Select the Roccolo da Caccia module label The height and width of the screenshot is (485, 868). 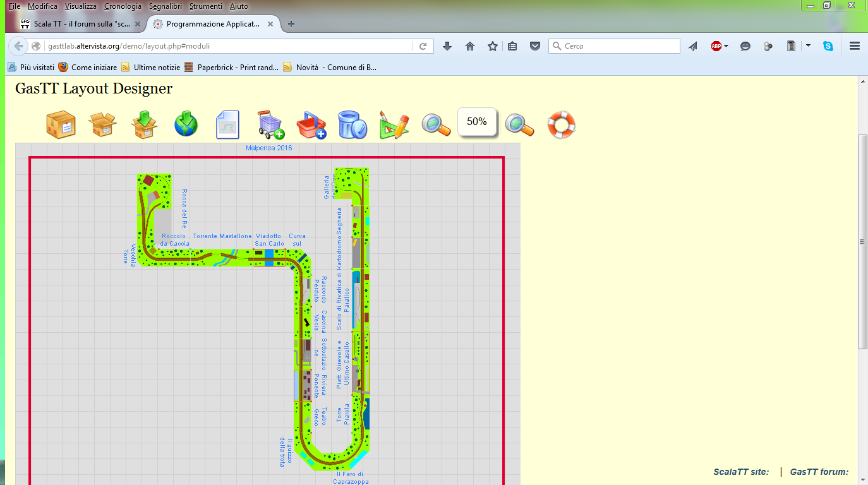point(174,240)
